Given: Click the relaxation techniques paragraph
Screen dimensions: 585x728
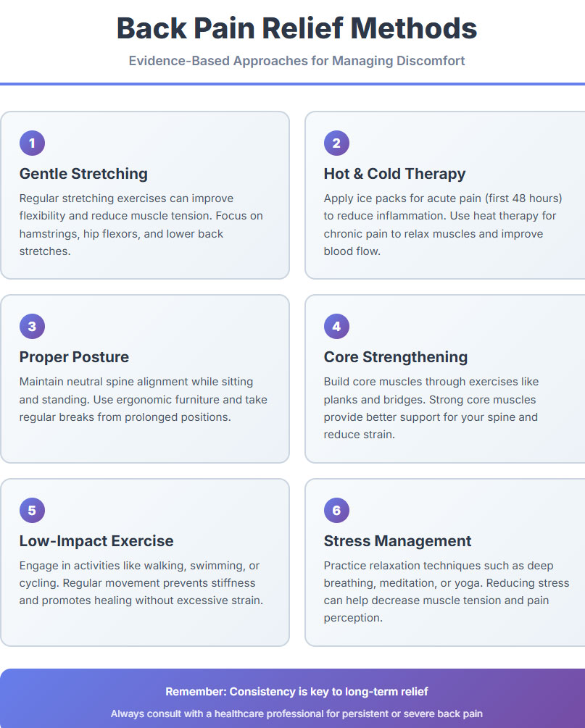Looking at the screenshot, I should (446, 592).
